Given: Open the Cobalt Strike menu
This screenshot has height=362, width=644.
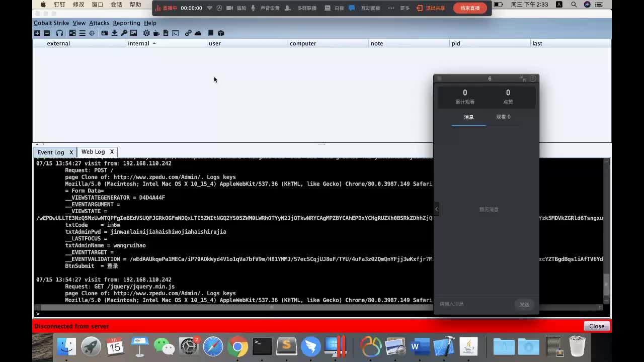Looking at the screenshot, I should click(x=51, y=23).
